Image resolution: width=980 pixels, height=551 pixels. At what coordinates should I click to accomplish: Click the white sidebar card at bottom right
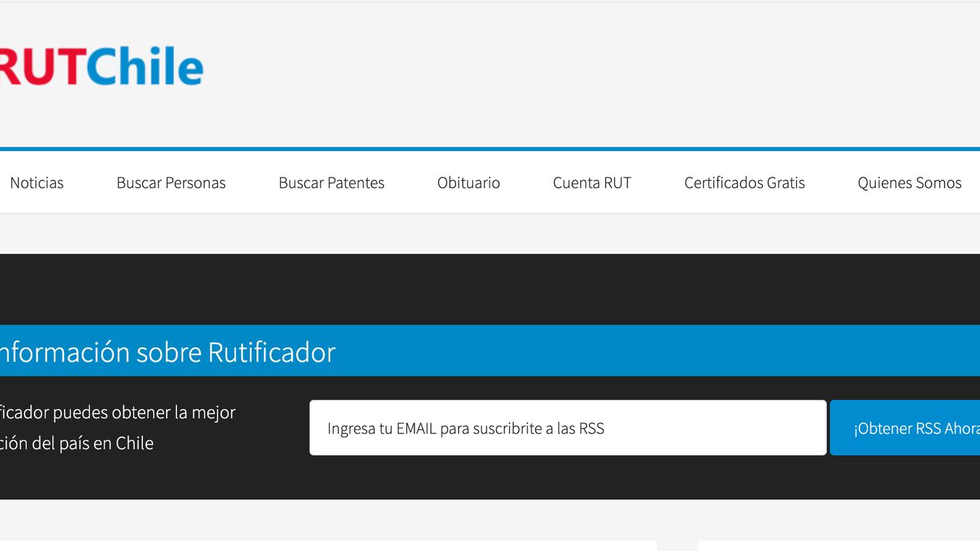(838, 546)
